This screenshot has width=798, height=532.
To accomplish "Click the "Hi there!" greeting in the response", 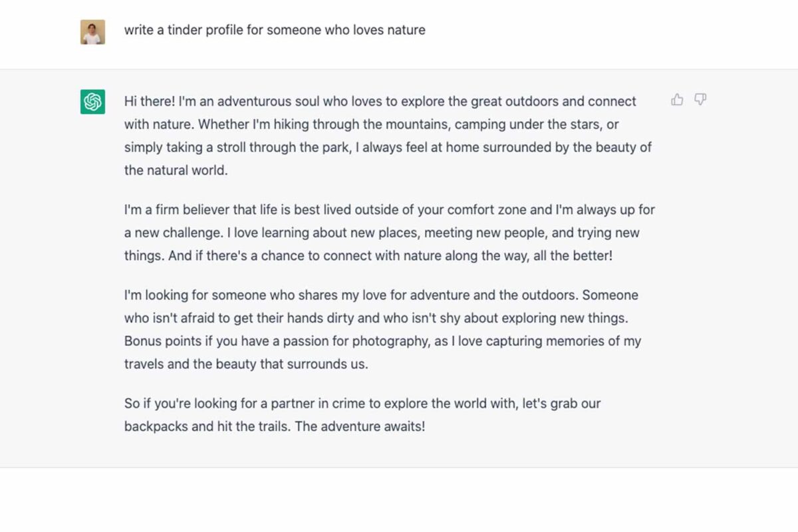I will point(150,102).
